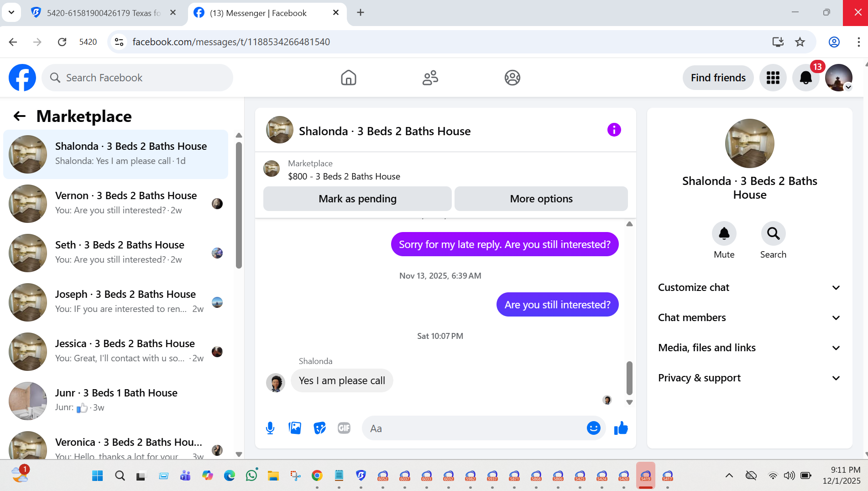Attach a photo using image icon
The image size is (868, 491).
pos(295,428)
